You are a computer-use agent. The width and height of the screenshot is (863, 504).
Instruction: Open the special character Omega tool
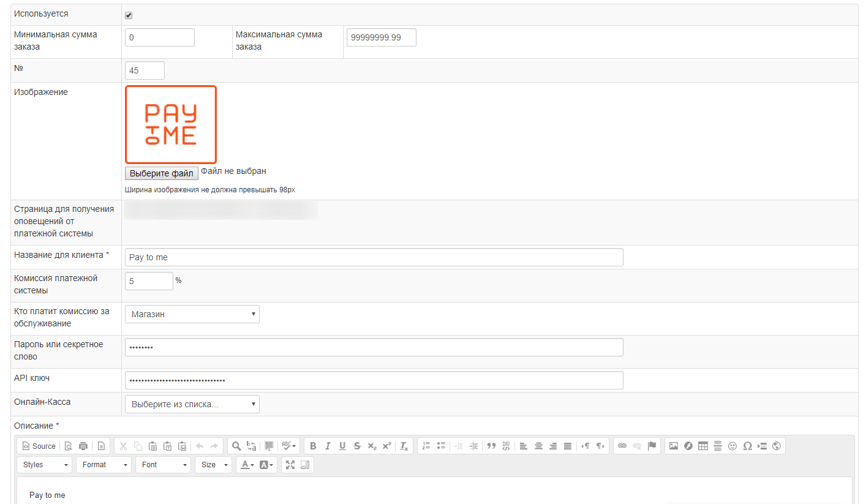[x=747, y=446]
